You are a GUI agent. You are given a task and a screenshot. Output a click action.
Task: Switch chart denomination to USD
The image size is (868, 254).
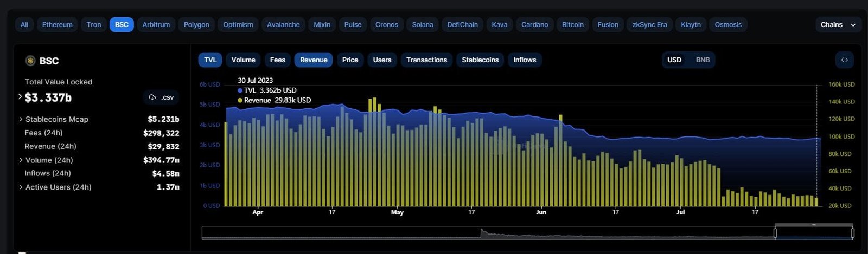click(x=674, y=60)
